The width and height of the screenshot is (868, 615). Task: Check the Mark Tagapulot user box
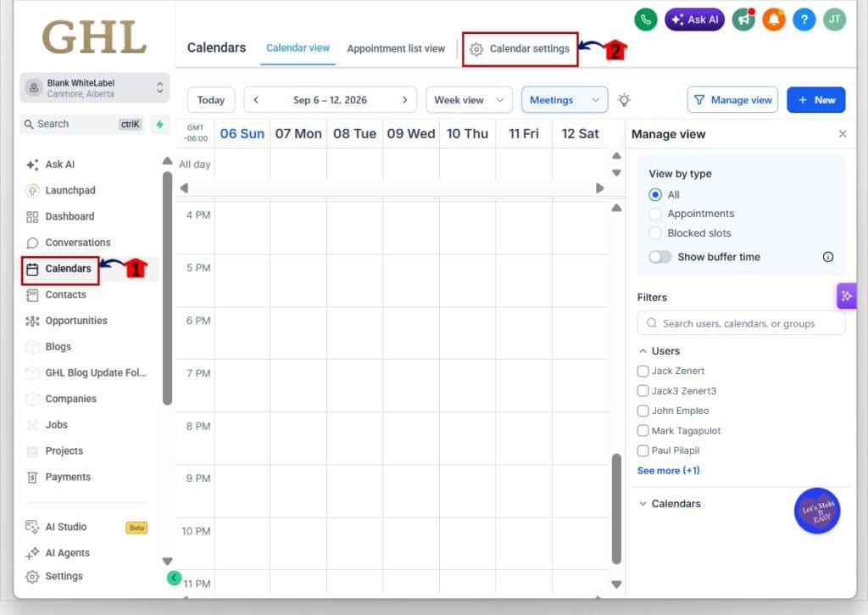click(643, 431)
